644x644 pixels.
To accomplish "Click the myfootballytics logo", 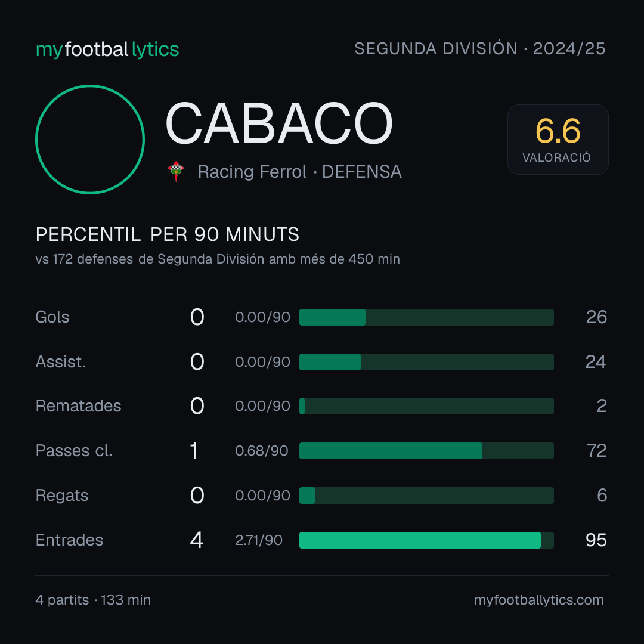I will (x=107, y=49).
